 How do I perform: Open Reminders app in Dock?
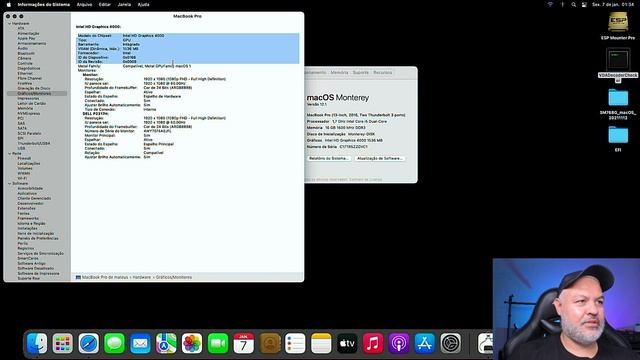[296, 343]
